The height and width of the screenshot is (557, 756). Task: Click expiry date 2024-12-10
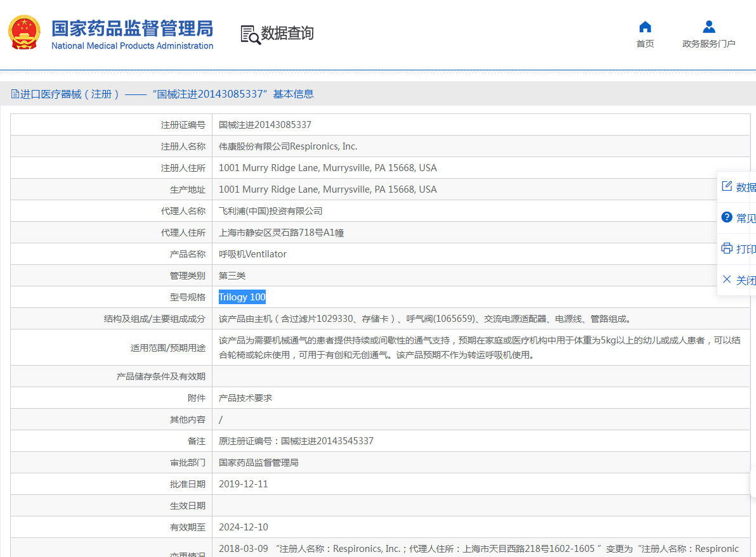click(244, 527)
